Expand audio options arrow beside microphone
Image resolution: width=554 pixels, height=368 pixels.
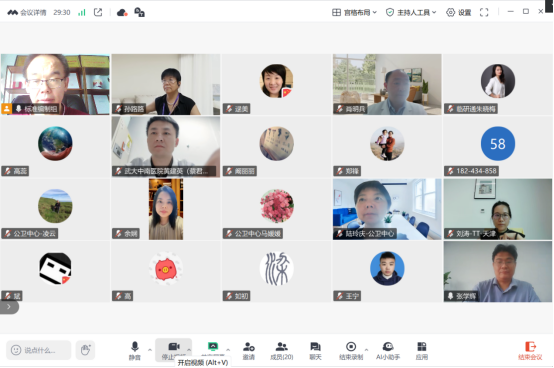point(150,350)
